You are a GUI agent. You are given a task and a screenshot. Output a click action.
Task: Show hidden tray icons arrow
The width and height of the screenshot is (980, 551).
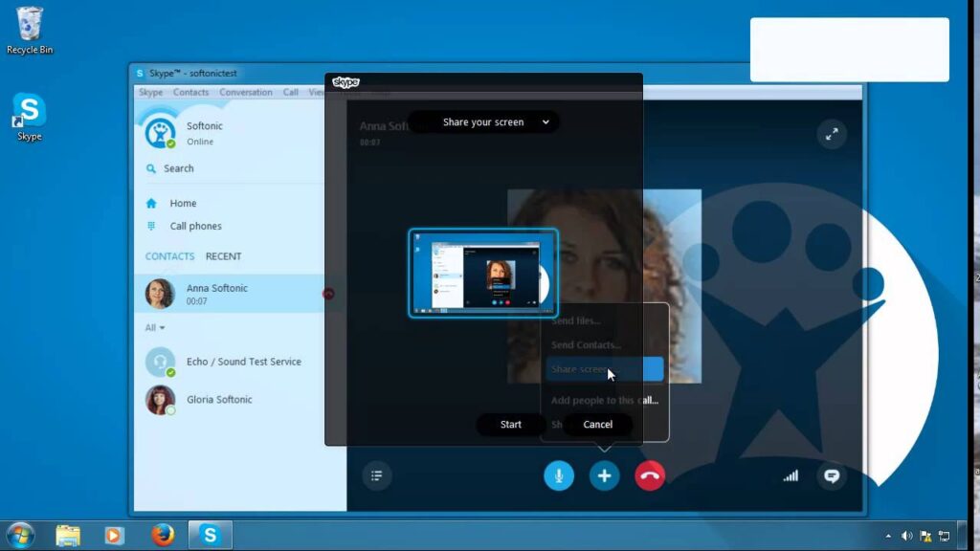[888, 536]
